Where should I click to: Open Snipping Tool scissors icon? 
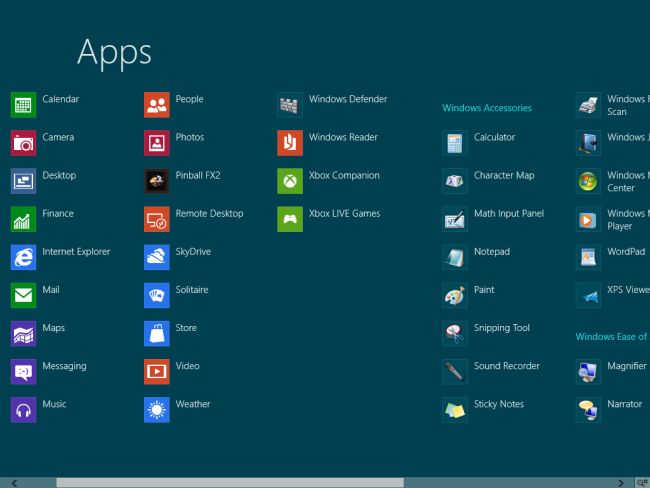tap(455, 334)
